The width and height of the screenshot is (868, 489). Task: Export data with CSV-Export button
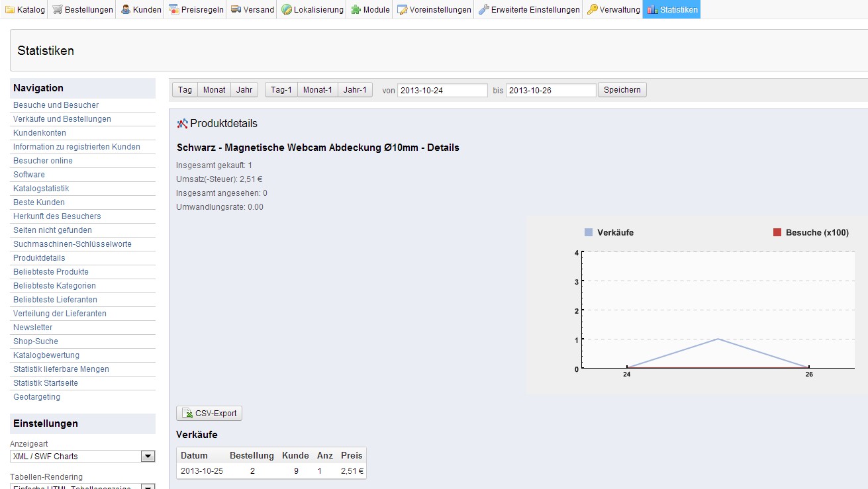coord(210,414)
